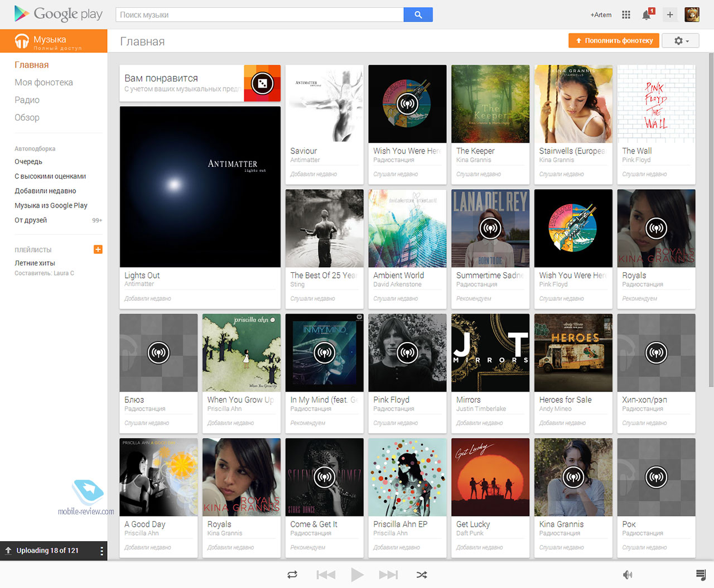Open the Heroes for Sale album
This screenshot has height=588, width=714.
tap(573, 353)
